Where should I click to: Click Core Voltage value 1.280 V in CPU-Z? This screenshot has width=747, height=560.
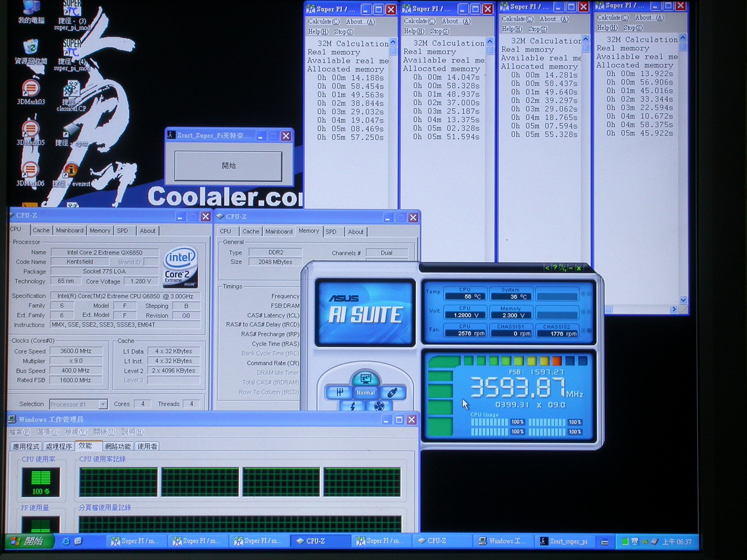(x=141, y=281)
